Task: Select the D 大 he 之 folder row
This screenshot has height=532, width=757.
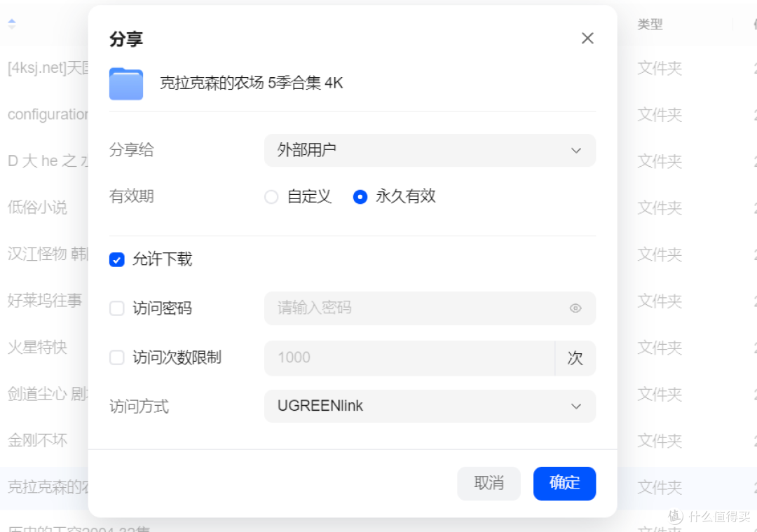Action: (x=48, y=161)
